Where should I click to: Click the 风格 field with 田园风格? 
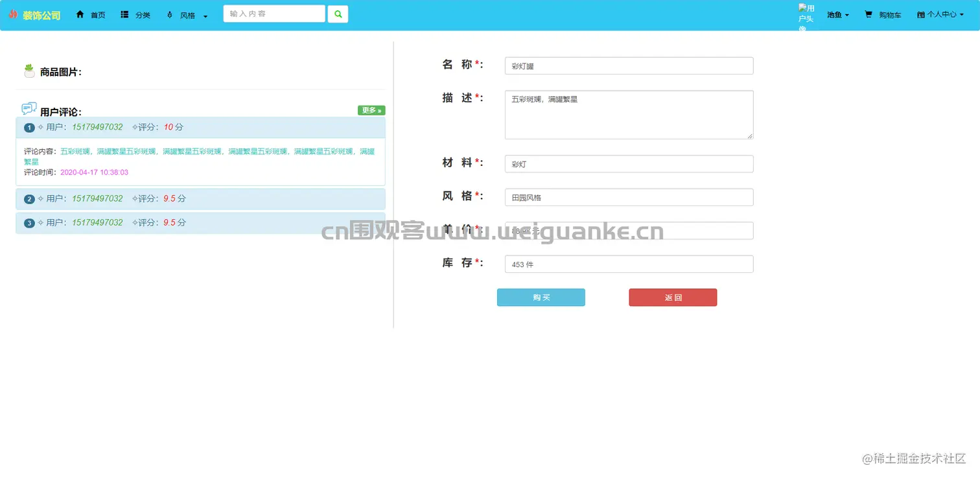(x=629, y=197)
